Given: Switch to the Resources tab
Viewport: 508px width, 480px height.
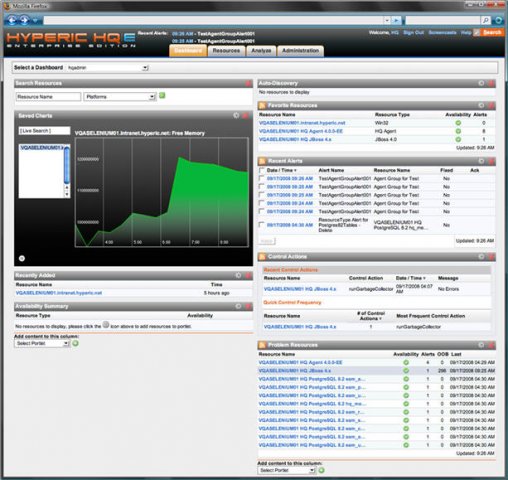Looking at the screenshot, I should point(226,51).
